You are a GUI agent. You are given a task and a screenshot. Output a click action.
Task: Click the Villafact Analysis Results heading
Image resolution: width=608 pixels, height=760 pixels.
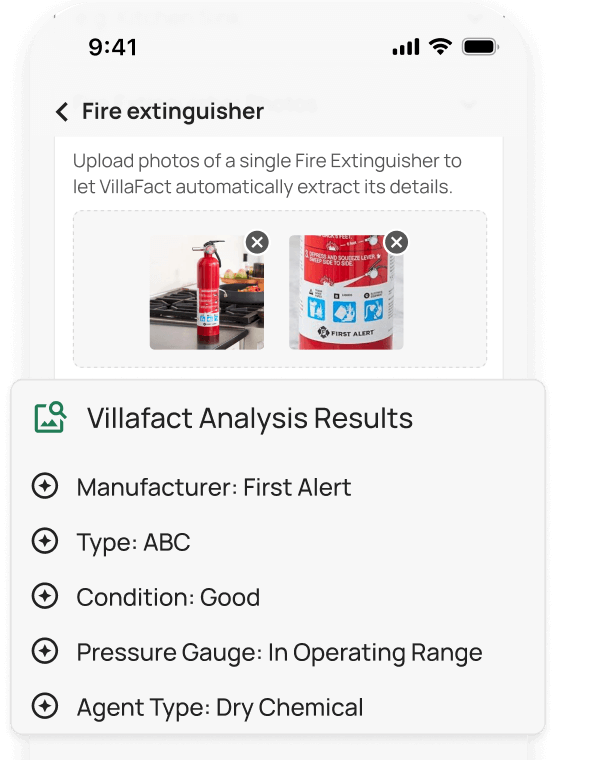point(250,417)
